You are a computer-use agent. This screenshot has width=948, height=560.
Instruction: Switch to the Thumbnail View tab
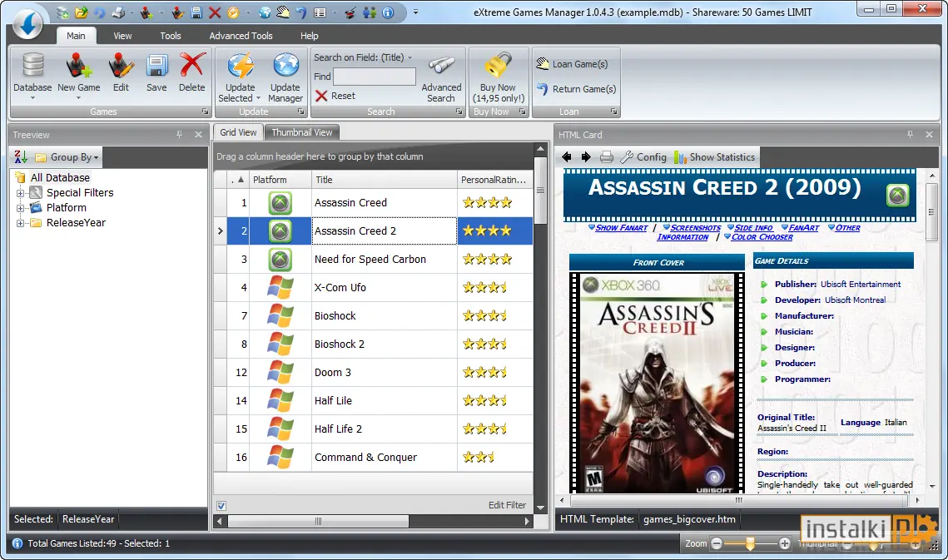point(301,131)
